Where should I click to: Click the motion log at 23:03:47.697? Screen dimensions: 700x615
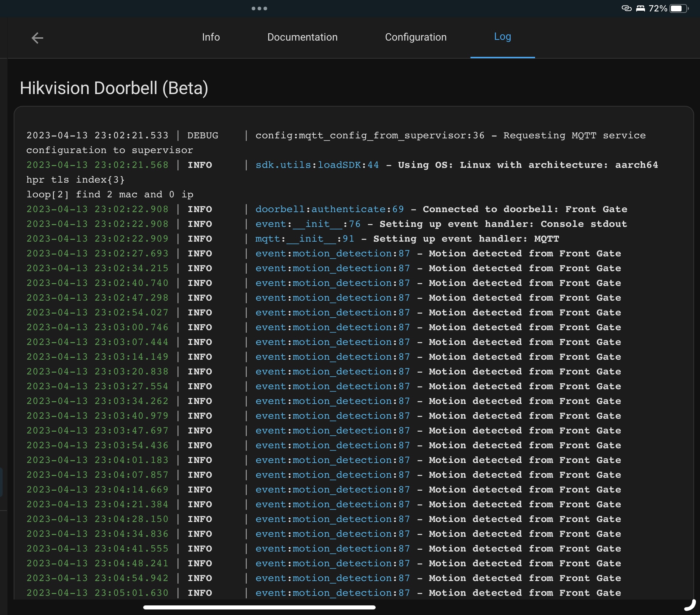[324, 431]
